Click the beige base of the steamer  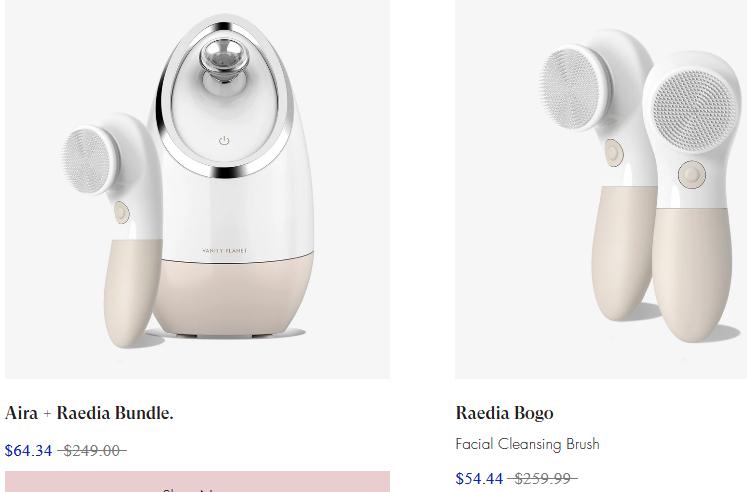[x=233, y=296]
